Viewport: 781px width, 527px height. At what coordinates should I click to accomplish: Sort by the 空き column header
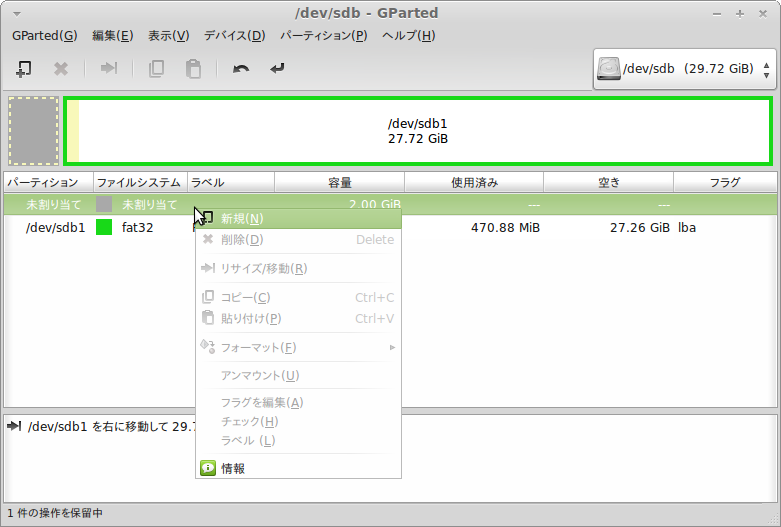point(609,183)
